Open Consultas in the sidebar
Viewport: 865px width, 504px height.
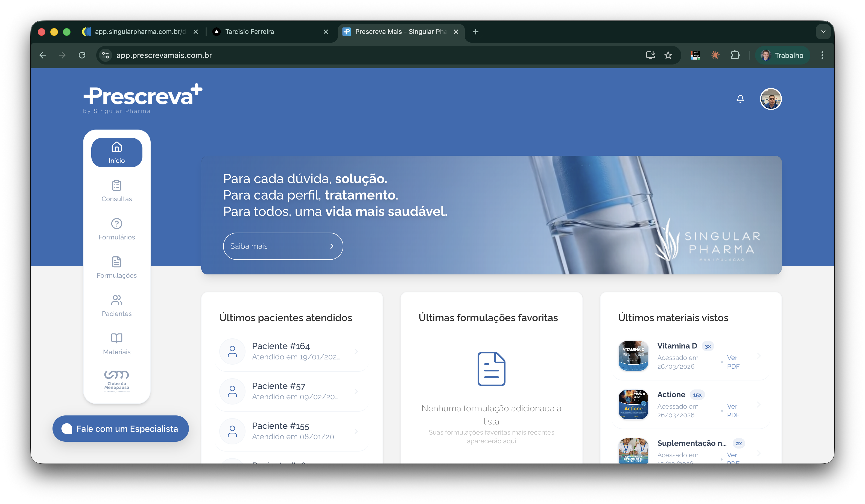tap(117, 191)
